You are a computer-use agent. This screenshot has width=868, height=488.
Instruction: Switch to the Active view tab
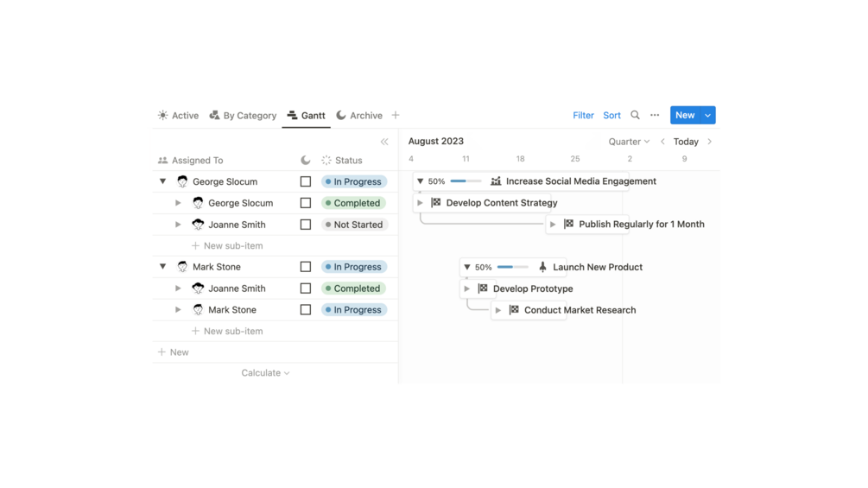tap(178, 115)
